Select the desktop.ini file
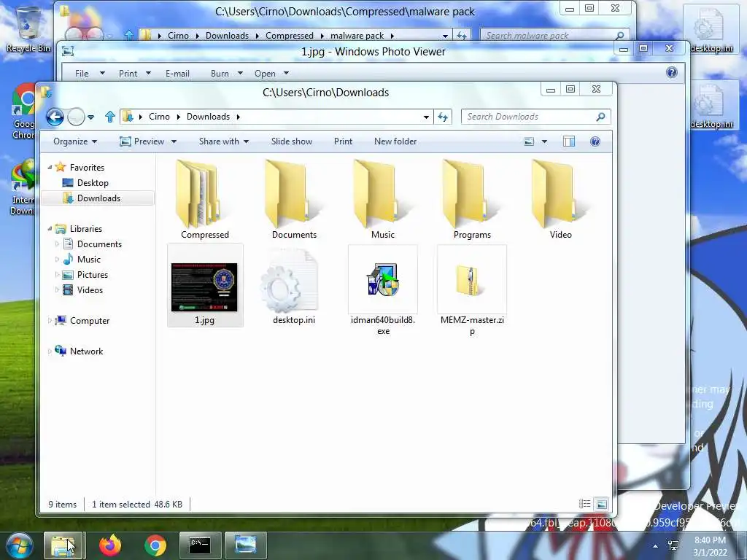This screenshot has height=560, width=747. [x=294, y=286]
